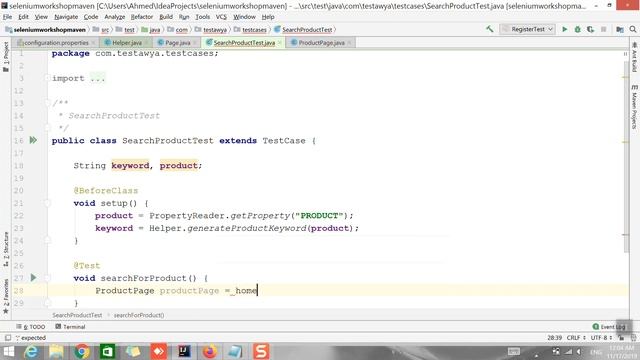Collapse the Javadoc comment fold on line 13
This screenshot has width=640, height=360.
click(x=47, y=103)
